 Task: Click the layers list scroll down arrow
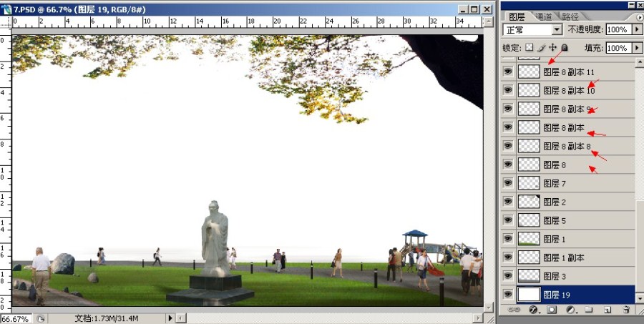tap(640, 298)
